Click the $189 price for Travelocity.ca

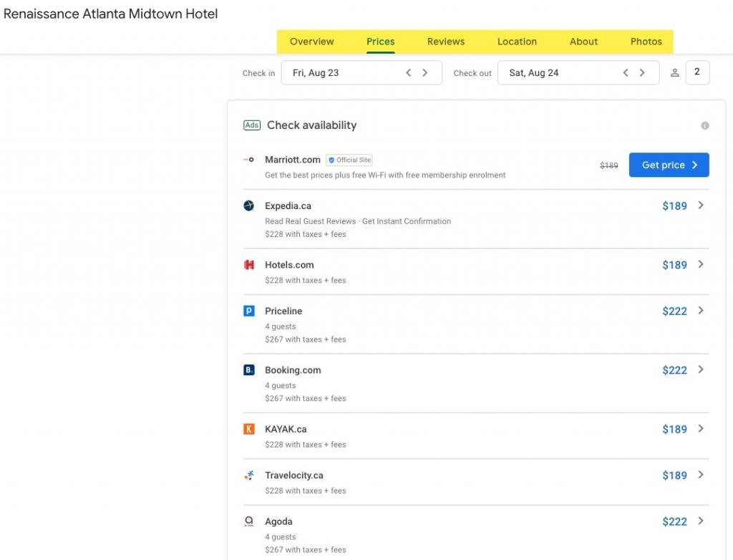pos(674,475)
